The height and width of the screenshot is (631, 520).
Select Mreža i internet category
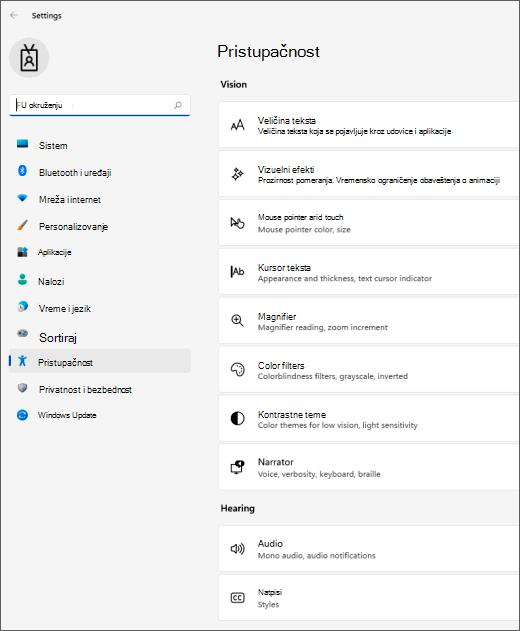click(100, 199)
